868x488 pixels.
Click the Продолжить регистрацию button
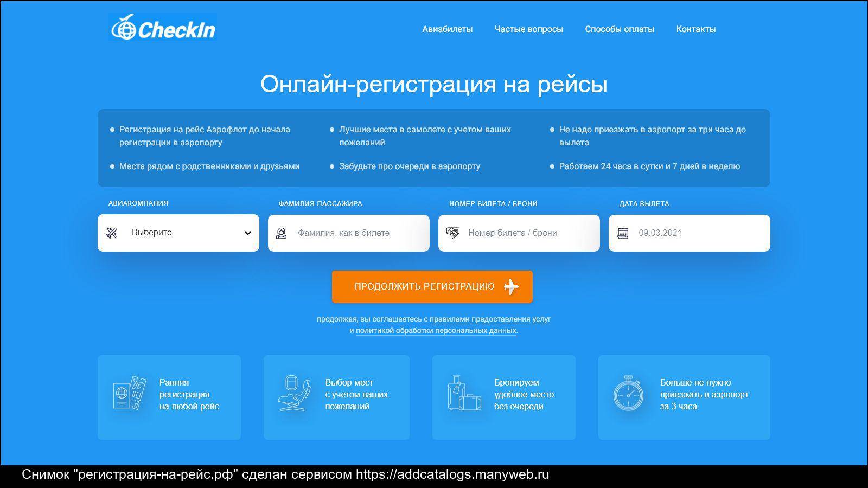point(432,286)
